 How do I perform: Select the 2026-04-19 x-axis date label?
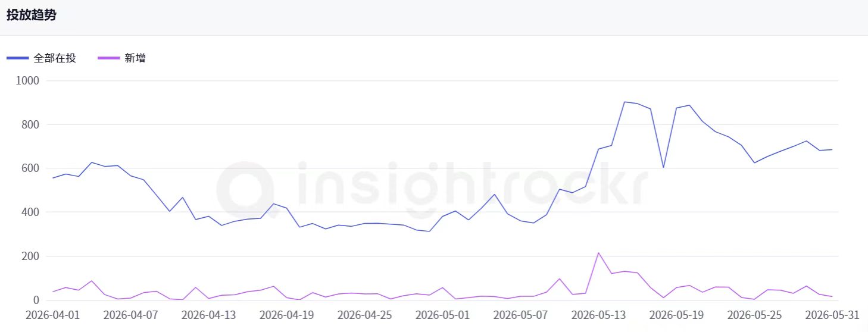click(286, 315)
